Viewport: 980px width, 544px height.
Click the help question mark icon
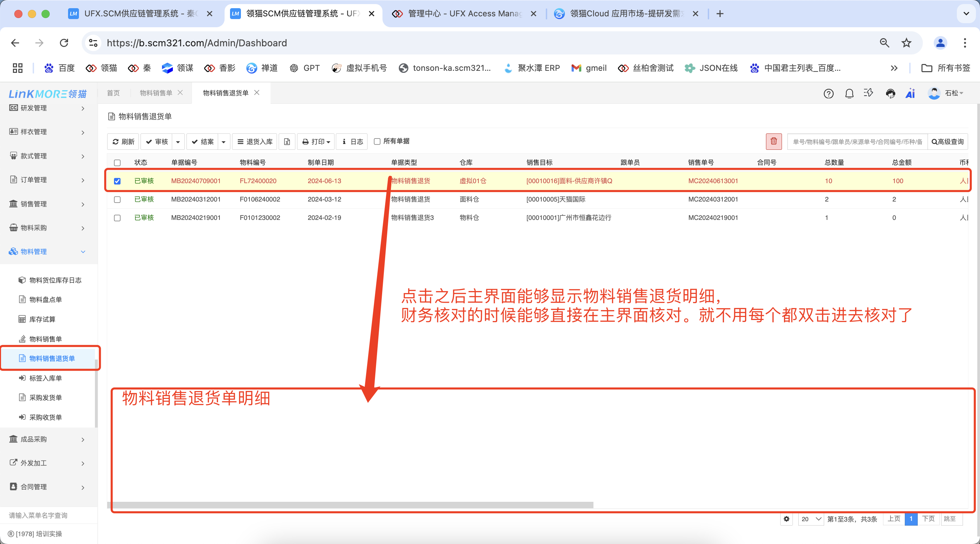click(x=828, y=94)
